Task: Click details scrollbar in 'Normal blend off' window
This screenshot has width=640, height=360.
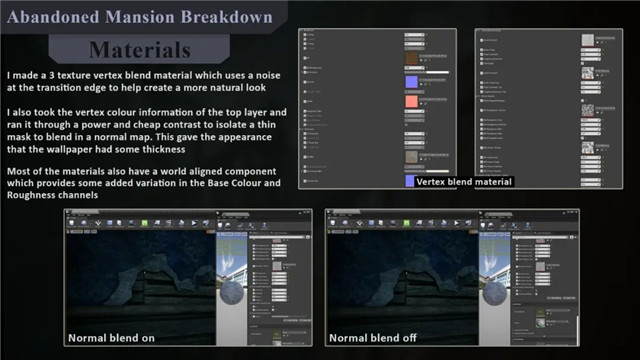Action: (x=578, y=330)
